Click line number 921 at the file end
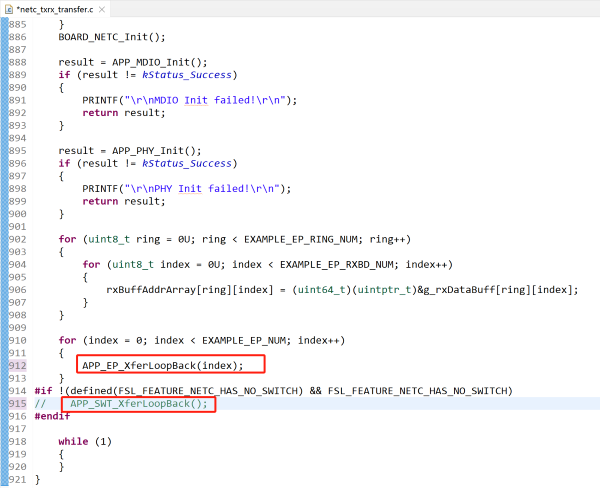The width and height of the screenshot is (600, 488). pyautogui.click(x=19, y=479)
